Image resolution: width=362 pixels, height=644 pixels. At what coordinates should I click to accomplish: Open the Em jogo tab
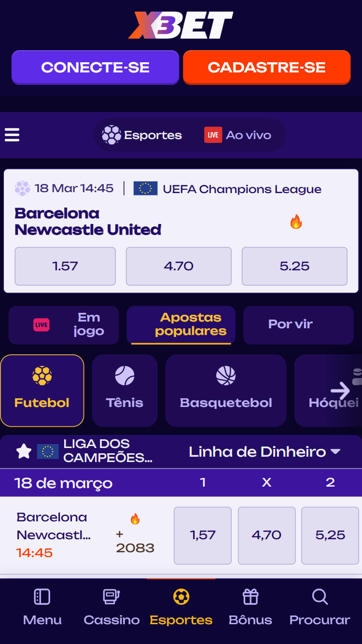tap(64, 324)
